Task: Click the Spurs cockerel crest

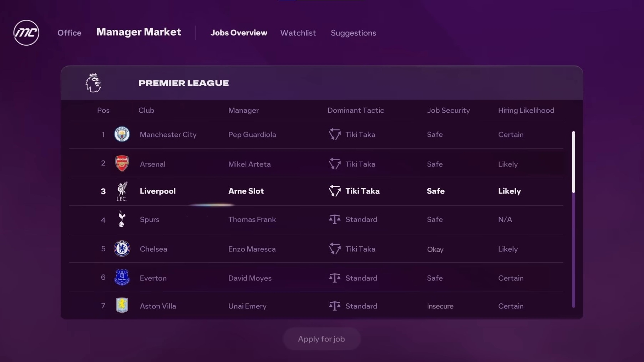Action: (122, 219)
